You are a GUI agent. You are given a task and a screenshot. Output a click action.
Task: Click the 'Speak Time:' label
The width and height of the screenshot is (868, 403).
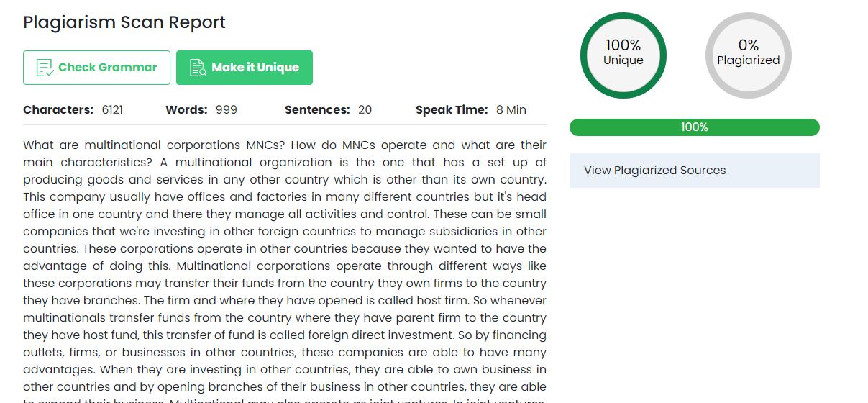[x=452, y=110]
